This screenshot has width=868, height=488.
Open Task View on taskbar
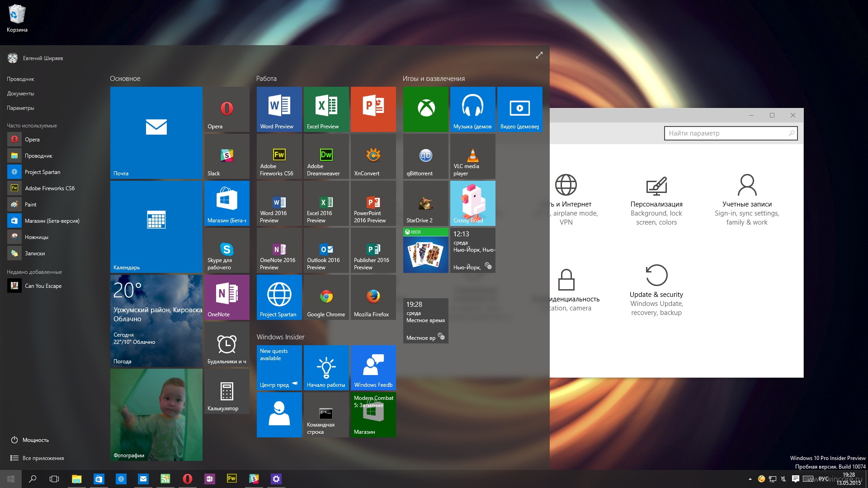(54, 479)
